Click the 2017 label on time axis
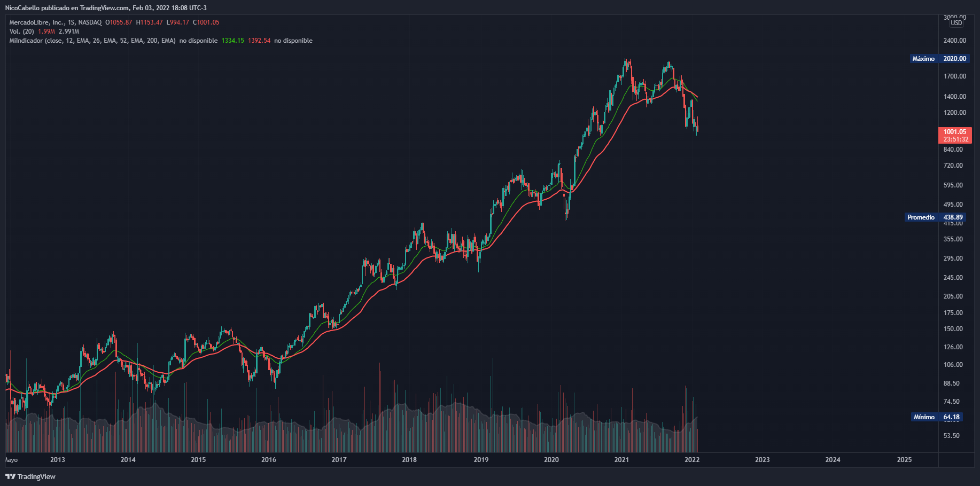 click(339, 460)
